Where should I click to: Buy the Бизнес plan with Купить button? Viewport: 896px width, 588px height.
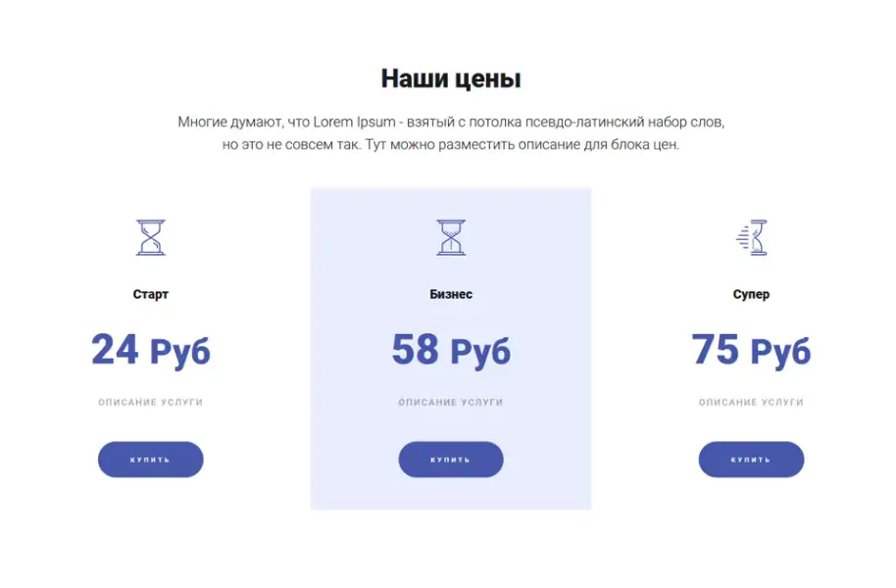click(x=451, y=460)
